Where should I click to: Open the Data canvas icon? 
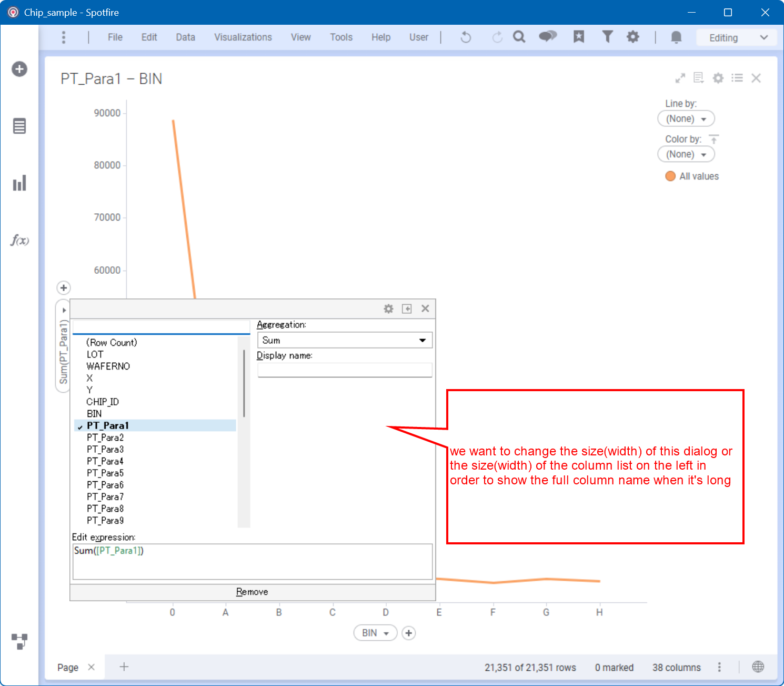point(19,641)
